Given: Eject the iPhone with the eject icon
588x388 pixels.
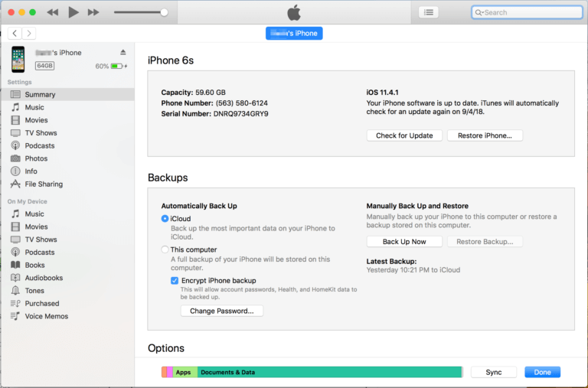Looking at the screenshot, I should click(123, 52).
